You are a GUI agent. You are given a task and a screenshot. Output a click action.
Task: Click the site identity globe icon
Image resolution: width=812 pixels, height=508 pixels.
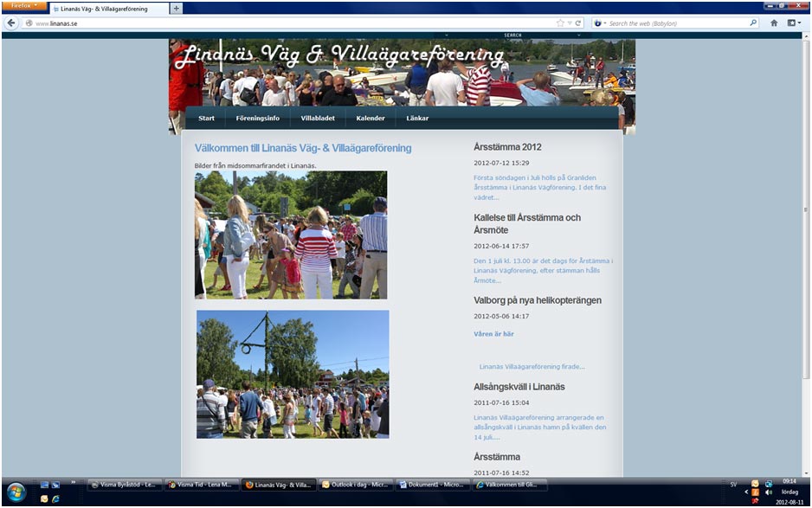tap(29, 23)
